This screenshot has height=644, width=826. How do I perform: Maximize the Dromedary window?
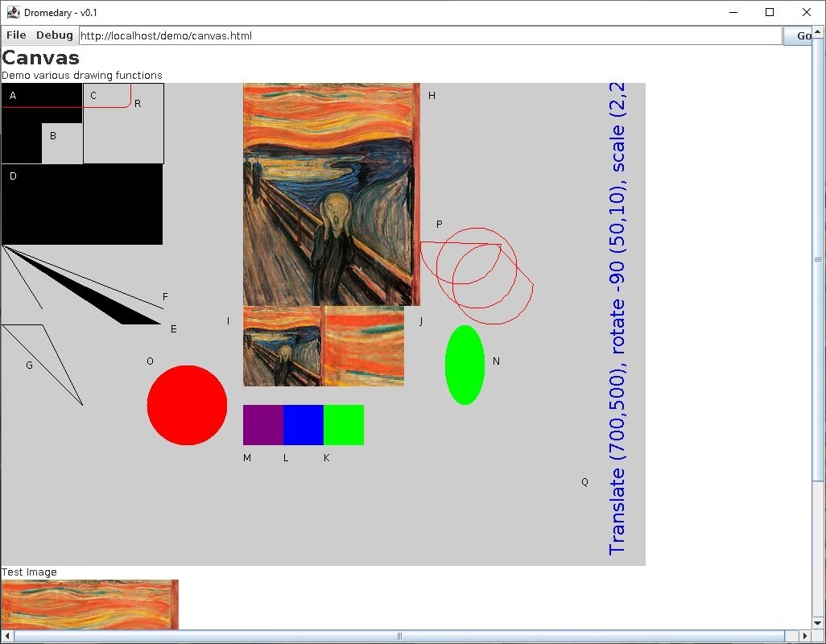coord(770,12)
